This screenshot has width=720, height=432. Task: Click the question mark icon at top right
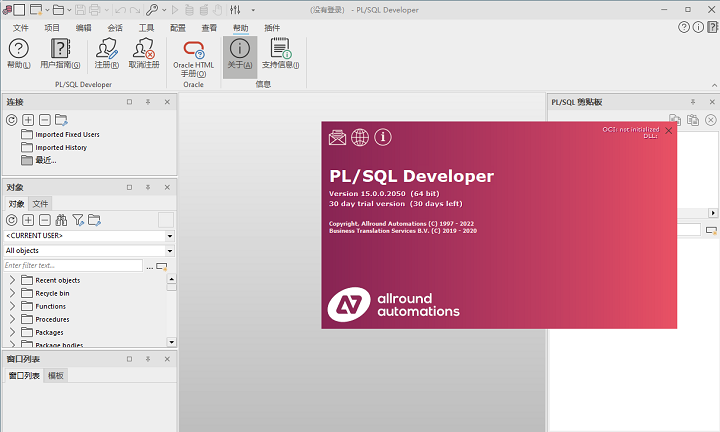[684, 27]
